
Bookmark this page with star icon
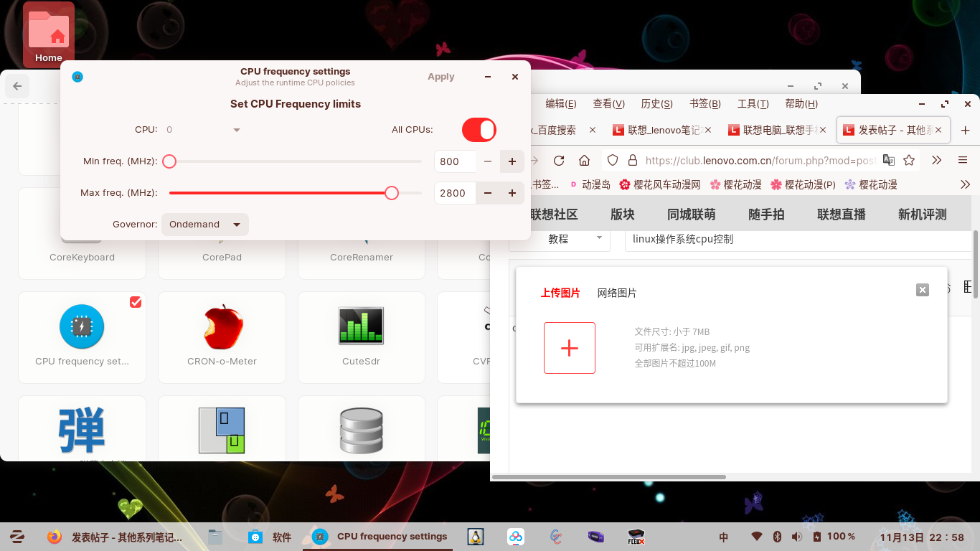pyautogui.click(x=909, y=160)
